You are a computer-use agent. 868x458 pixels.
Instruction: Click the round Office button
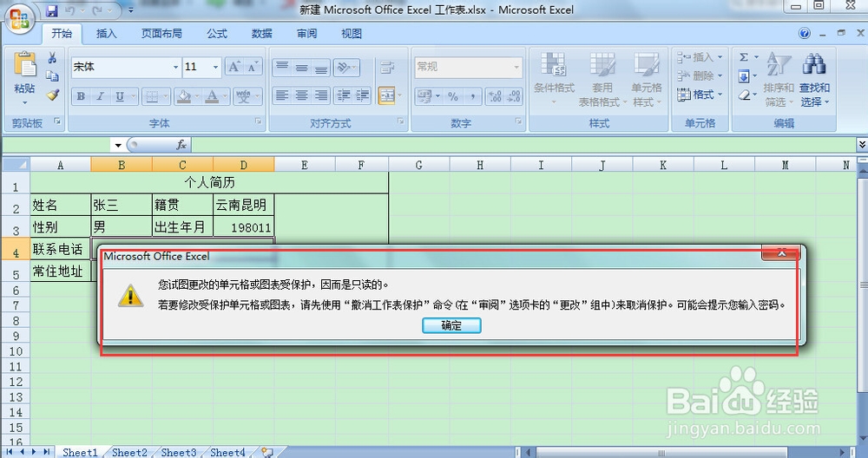coord(20,19)
